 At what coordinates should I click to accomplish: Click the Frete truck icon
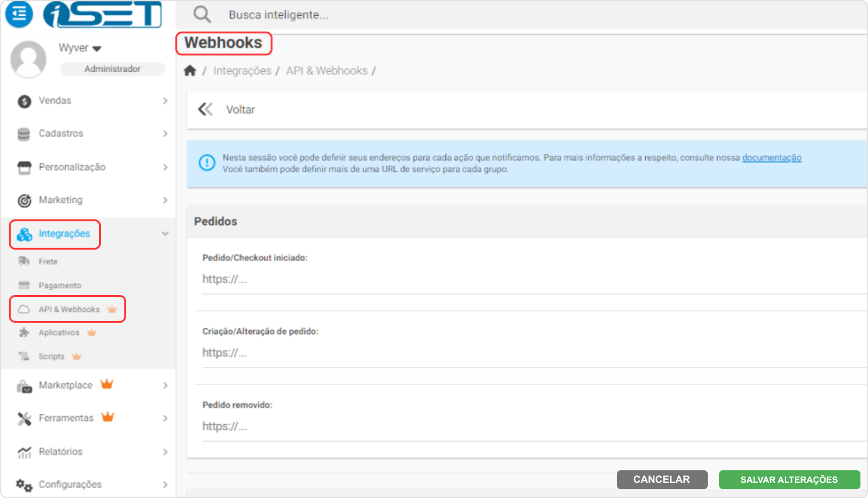(24, 262)
